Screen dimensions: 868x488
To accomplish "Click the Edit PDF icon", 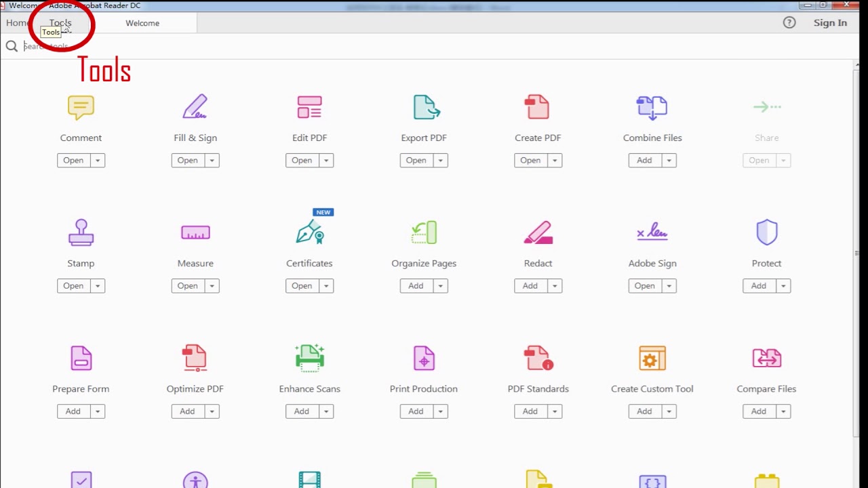I will pyautogui.click(x=309, y=107).
